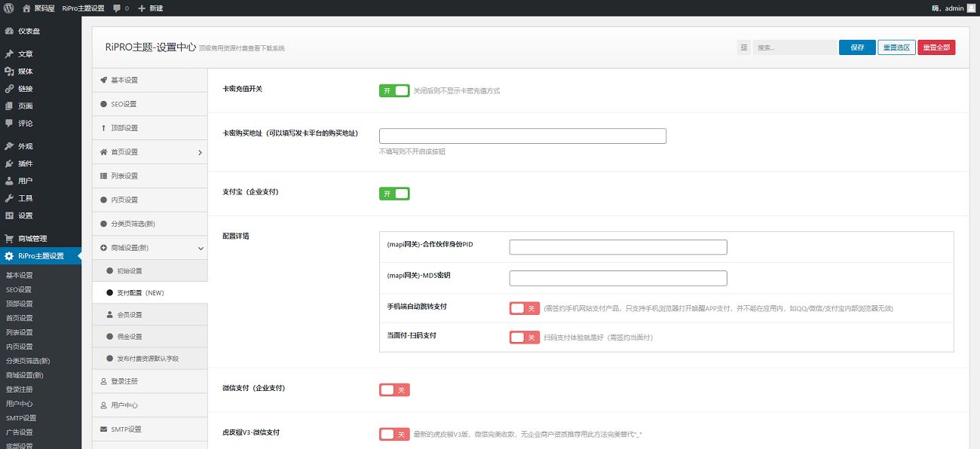
Task: Click the red 重置全部 button
Action: click(x=936, y=47)
